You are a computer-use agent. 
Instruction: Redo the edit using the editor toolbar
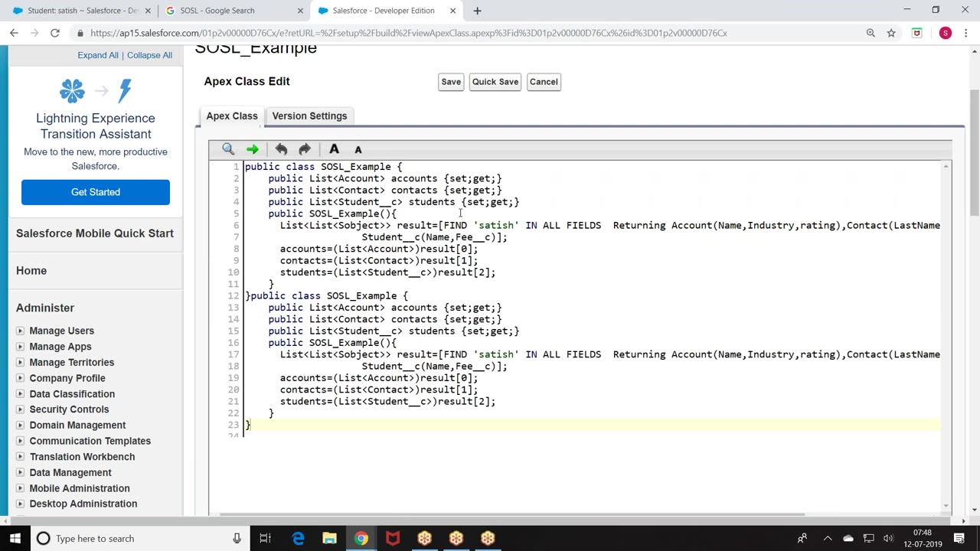[x=305, y=149]
